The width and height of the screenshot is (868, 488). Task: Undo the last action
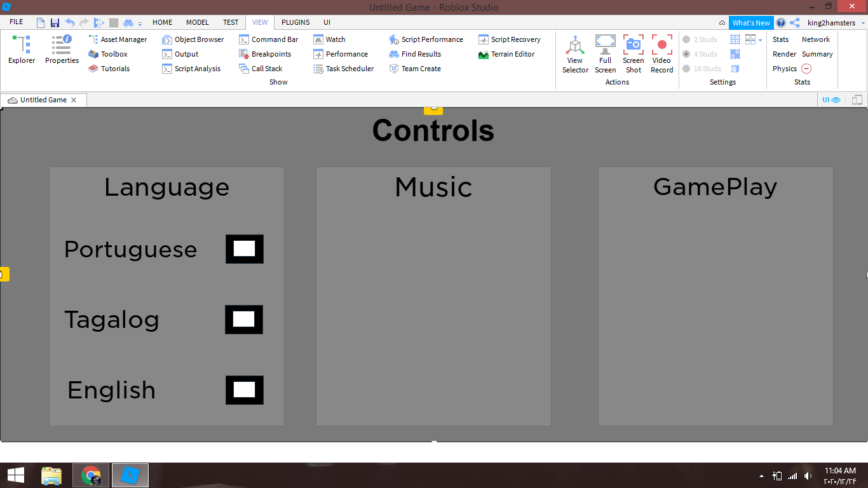[70, 23]
